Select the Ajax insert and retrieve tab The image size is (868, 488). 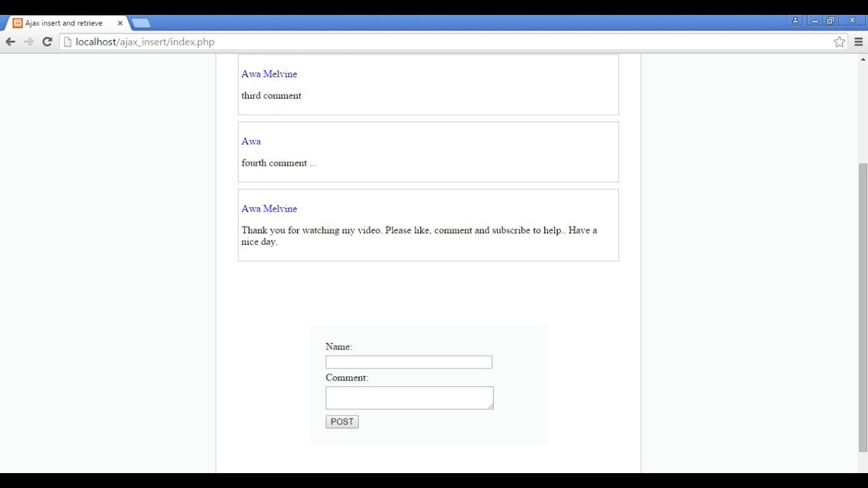66,23
